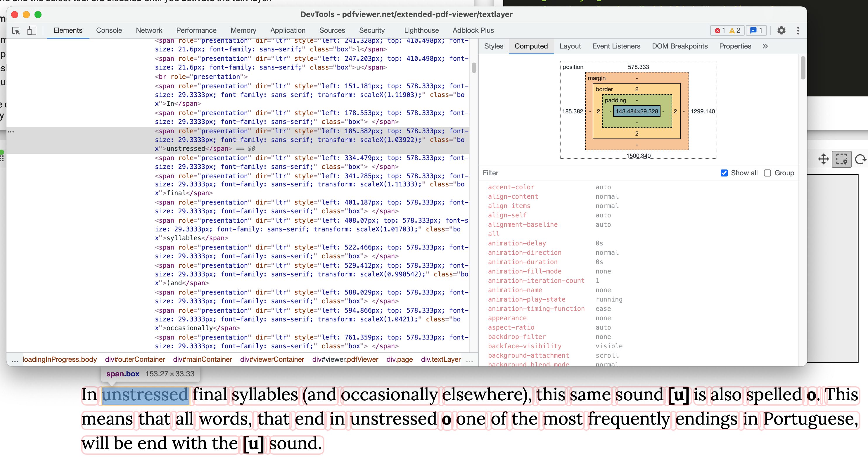
Task: Show more sidebar tabs with double chevron
Action: 765,46
